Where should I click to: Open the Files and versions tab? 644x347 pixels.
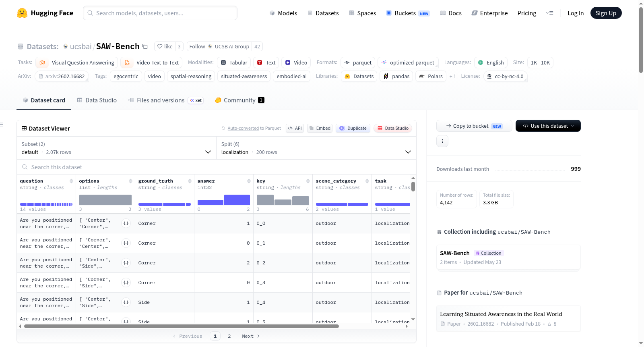(166, 100)
